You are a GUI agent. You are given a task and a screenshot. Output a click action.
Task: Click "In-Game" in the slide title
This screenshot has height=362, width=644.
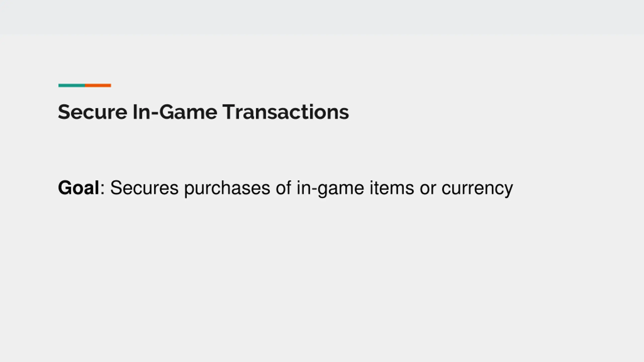(175, 112)
